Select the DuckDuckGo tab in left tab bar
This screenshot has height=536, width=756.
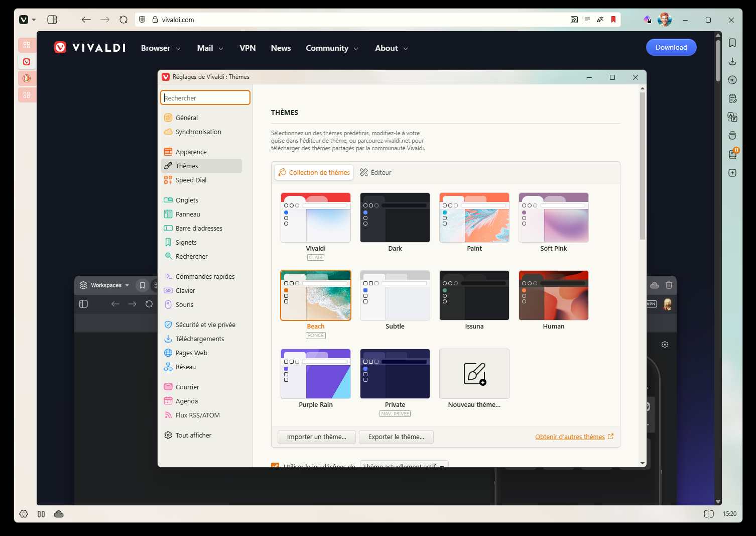[x=27, y=78]
